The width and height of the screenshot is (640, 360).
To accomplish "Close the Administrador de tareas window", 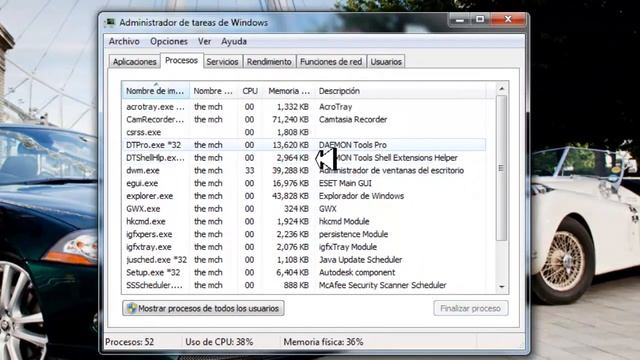I will (x=508, y=20).
